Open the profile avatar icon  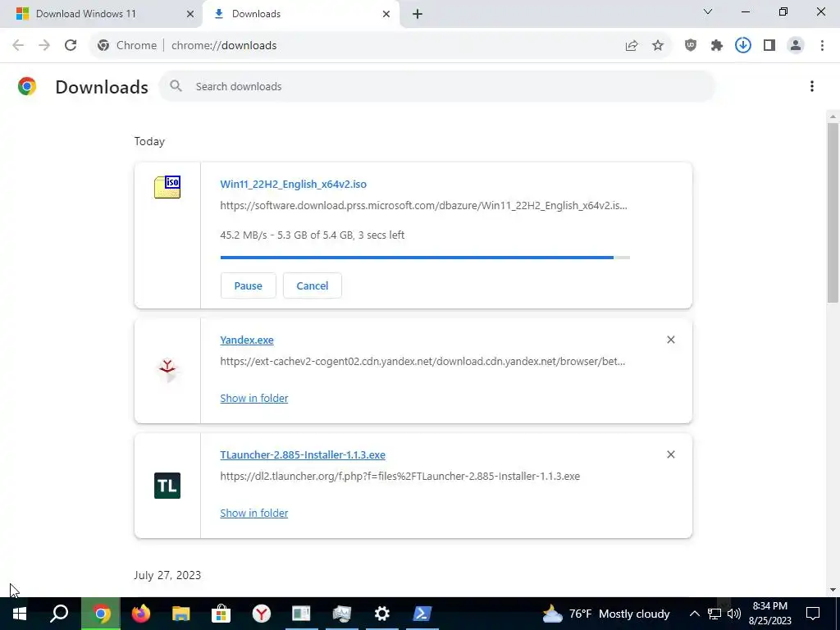796,46
